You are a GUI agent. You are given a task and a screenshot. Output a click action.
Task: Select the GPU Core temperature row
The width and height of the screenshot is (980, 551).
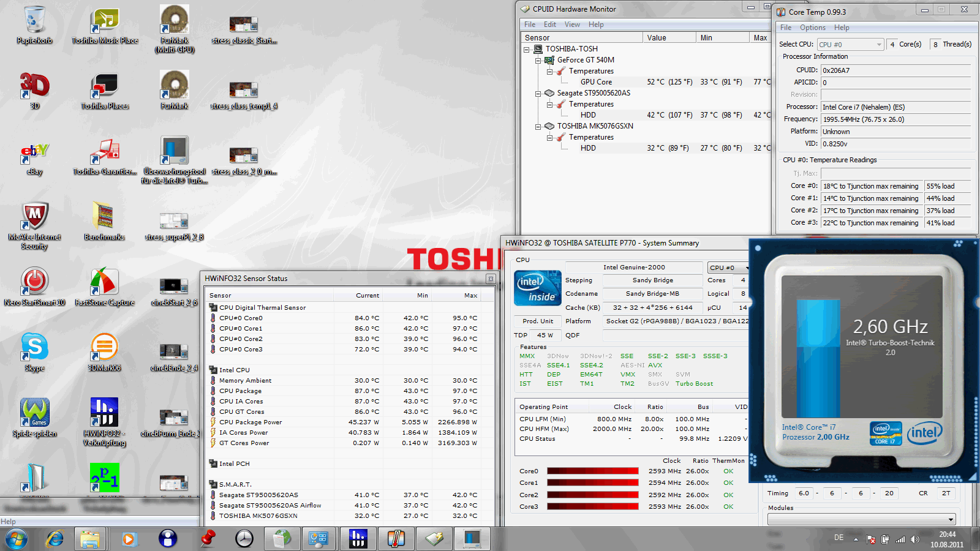tap(646, 82)
